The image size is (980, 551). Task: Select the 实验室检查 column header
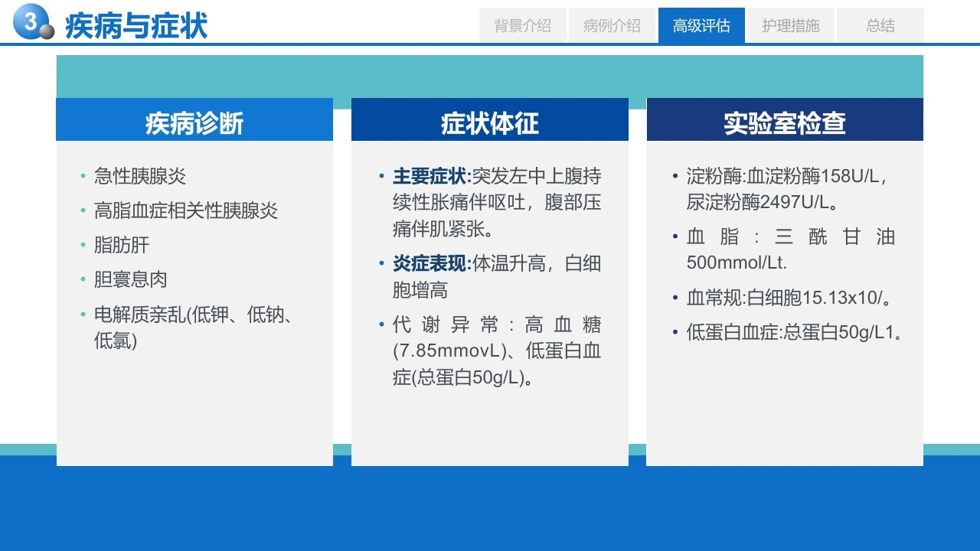pyautogui.click(x=785, y=122)
